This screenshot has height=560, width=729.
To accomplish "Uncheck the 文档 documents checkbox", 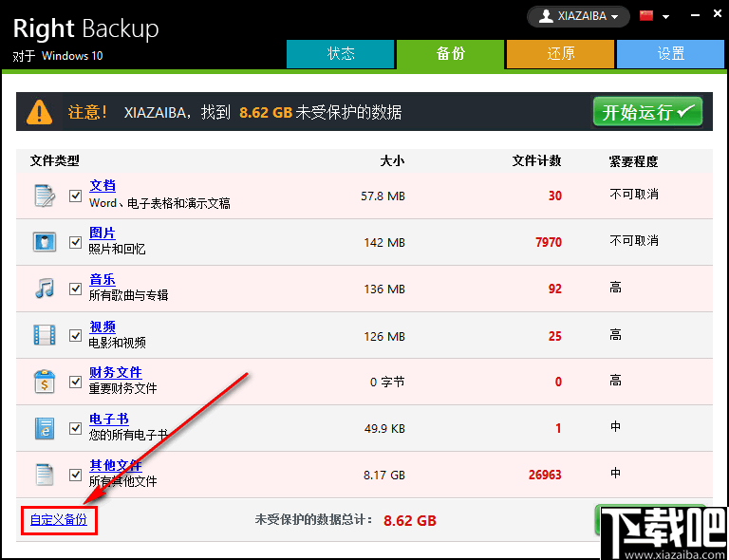I will point(75,196).
